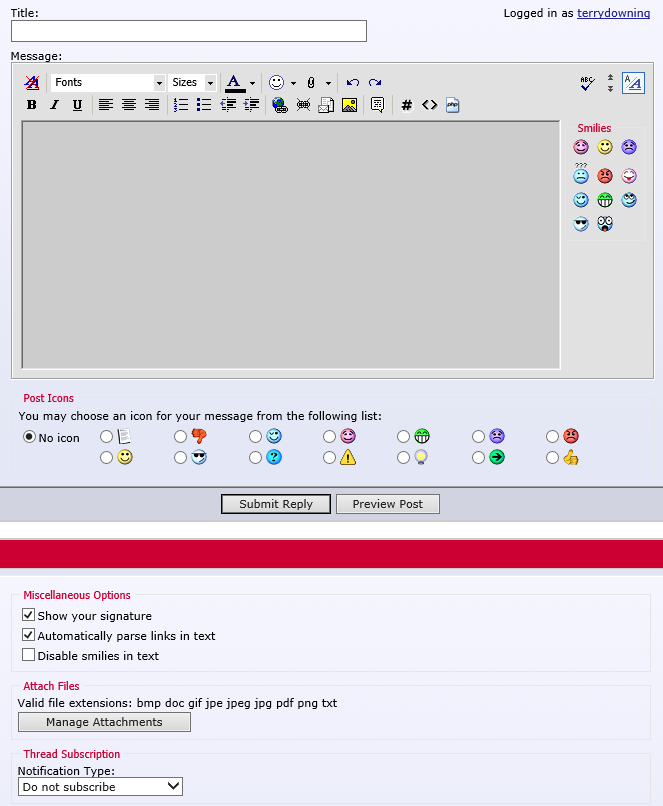Insert a hyperlink with globe icon
Image resolution: width=663 pixels, height=806 pixels.
coord(280,105)
